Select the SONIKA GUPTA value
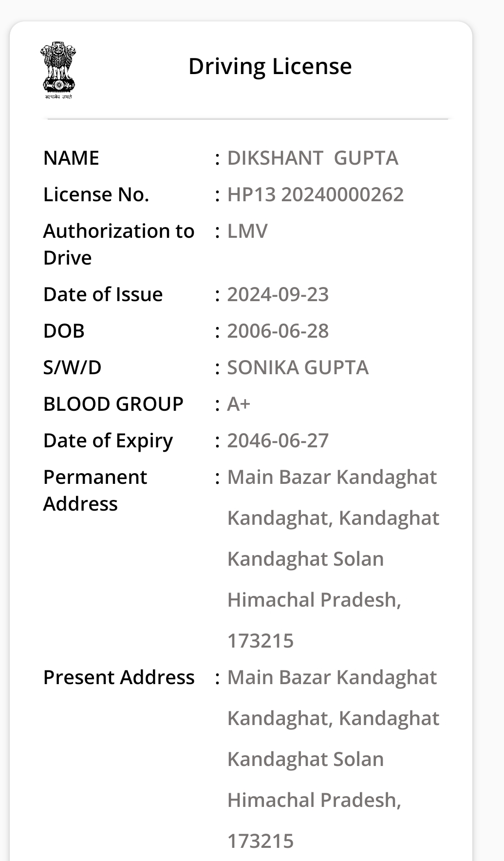 [x=298, y=367]
